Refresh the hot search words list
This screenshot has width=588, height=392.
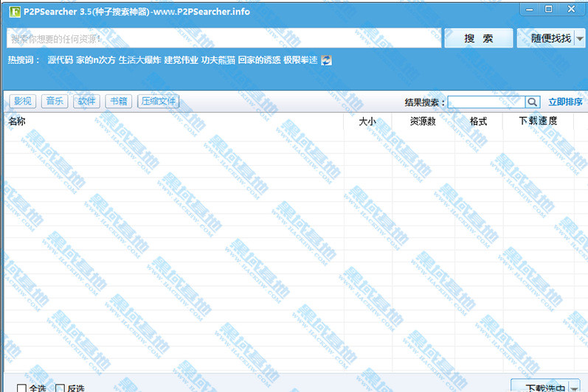tap(326, 60)
